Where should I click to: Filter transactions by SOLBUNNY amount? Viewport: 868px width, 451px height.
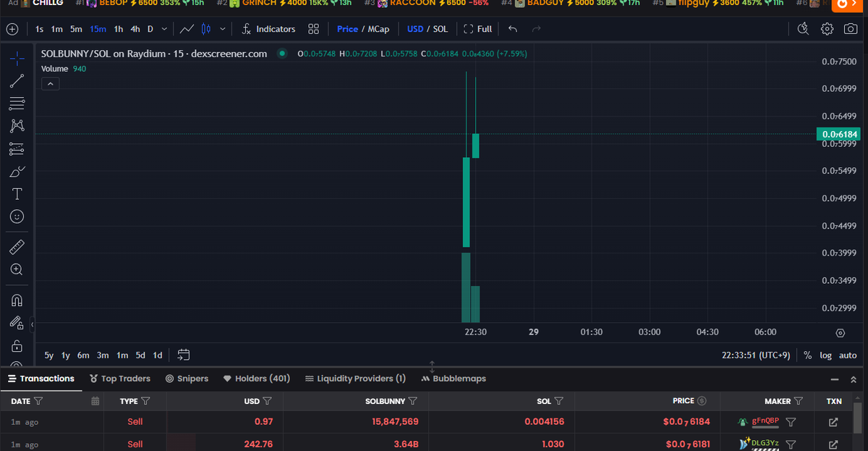[413, 401]
